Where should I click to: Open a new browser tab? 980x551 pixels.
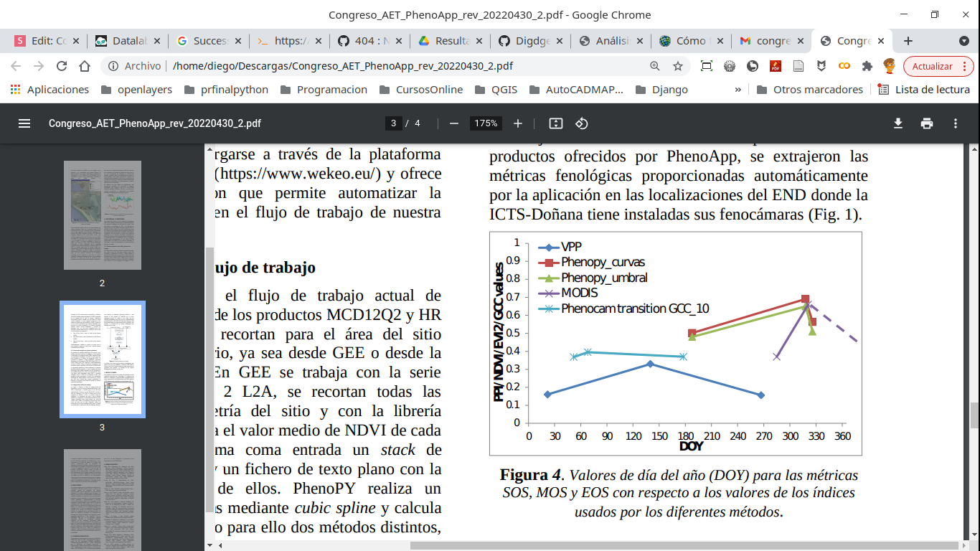point(908,41)
